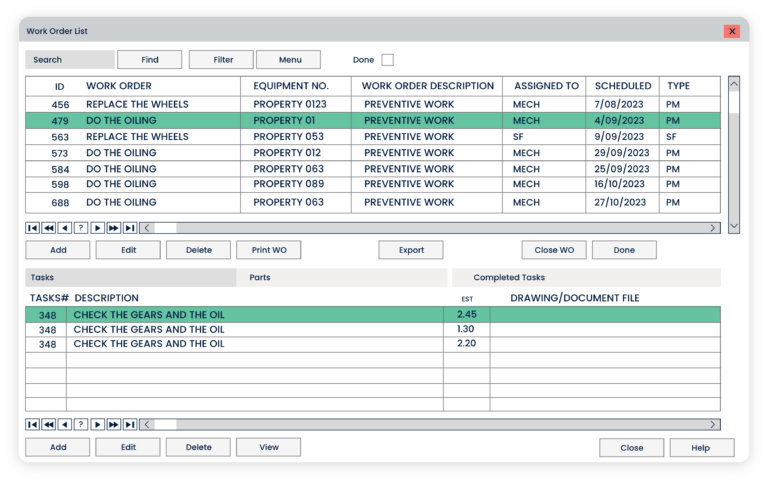
Task: Delete the selected work order
Action: [x=198, y=250]
